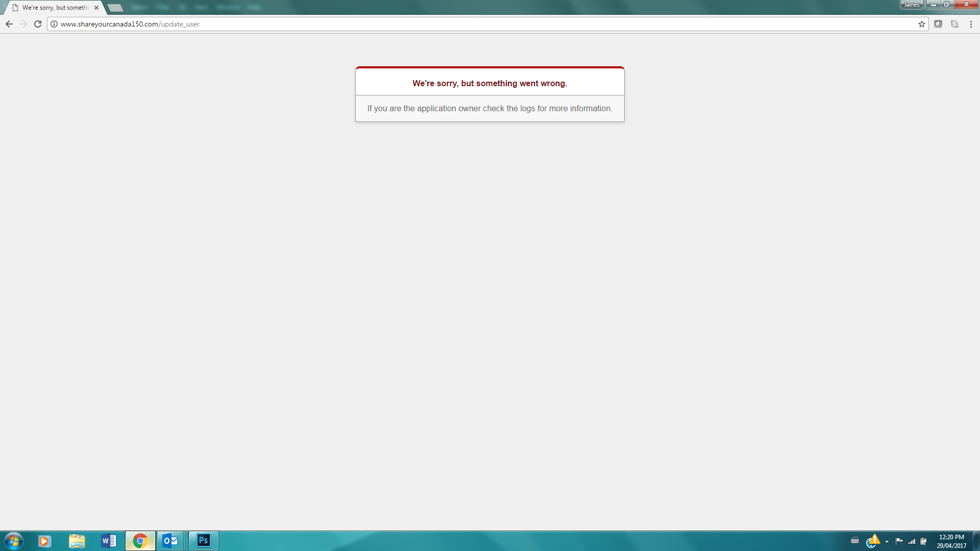Open Photoshop from the taskbar
980x551 pixels.
click(x=204, y=540)
